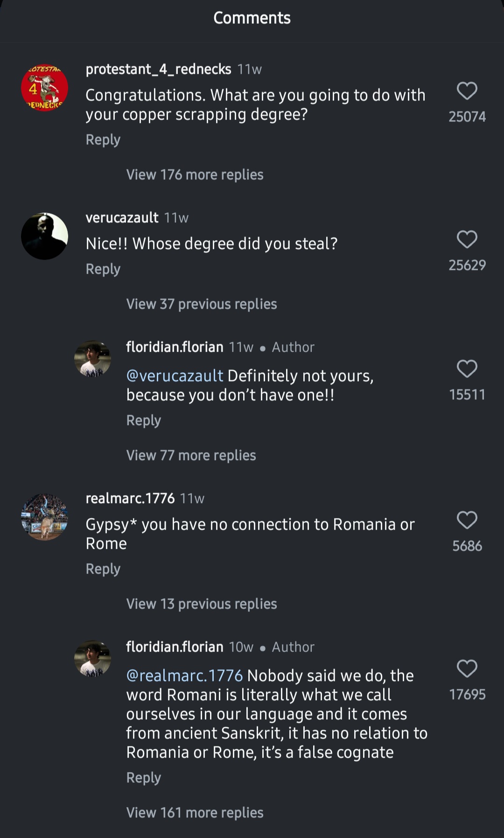Like the protestant_4_rednecks comment
The image size is (504, 838).
click(x=467, y=91)
